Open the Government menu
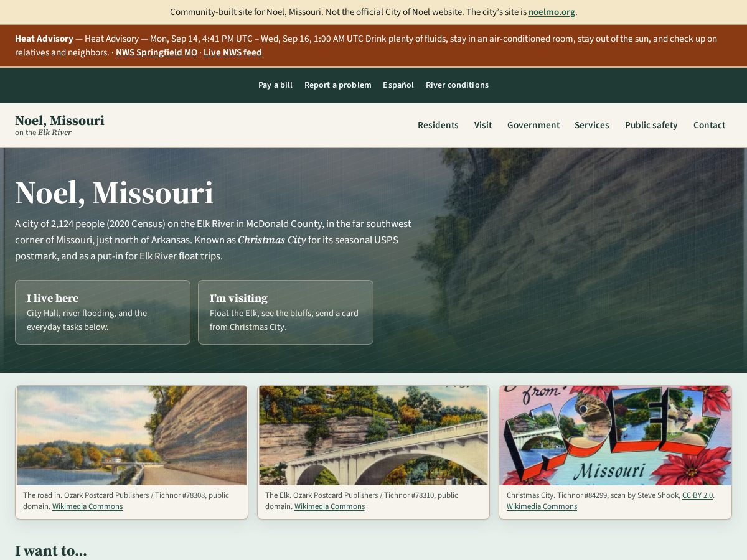747x560 pixels. (533, 125)
